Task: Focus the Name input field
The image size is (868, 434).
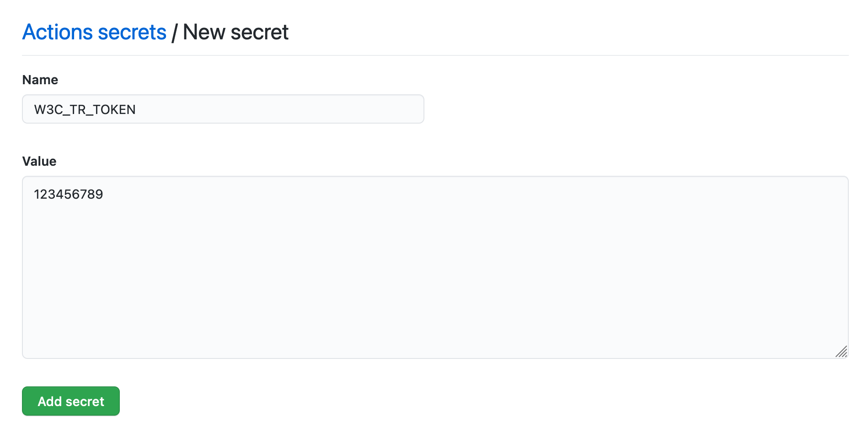Action: tap(223, 109)
